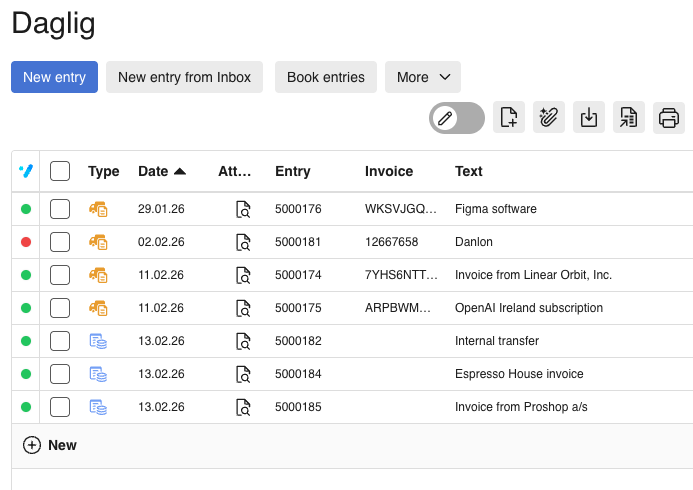Image resolution: width=693 pixels, height=490 pixels.
Task: Toggle the pencil edit mode switch
Action: 457,118
